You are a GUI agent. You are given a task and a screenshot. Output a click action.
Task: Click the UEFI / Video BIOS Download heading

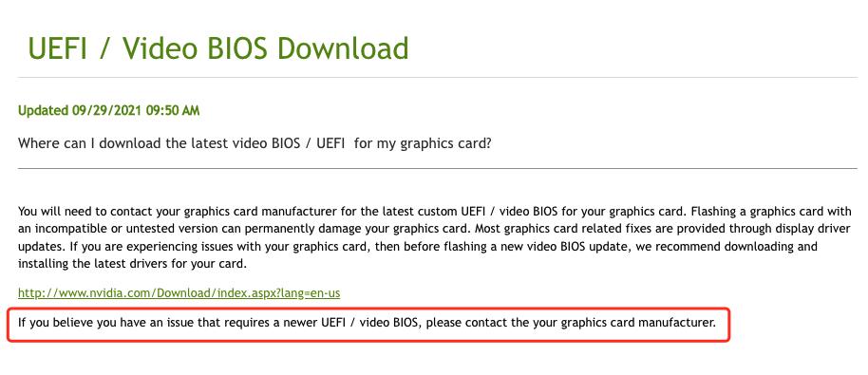coord(218,48)
